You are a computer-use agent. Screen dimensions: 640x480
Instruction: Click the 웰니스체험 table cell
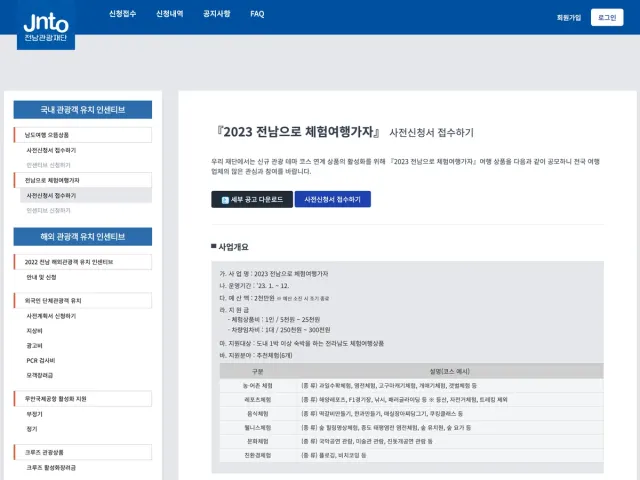[x=258, y=428]
